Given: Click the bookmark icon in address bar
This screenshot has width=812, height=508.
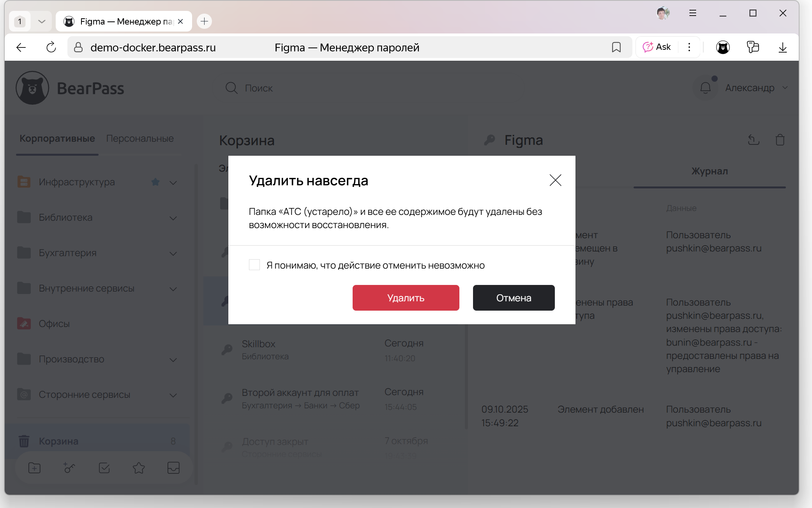Looking at the screenshot, I should [616, 47].
